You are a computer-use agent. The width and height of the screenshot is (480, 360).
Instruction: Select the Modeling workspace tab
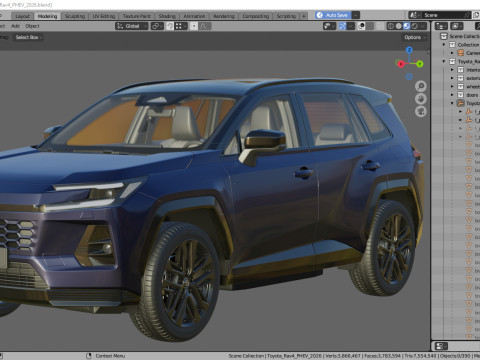(47, 16)
